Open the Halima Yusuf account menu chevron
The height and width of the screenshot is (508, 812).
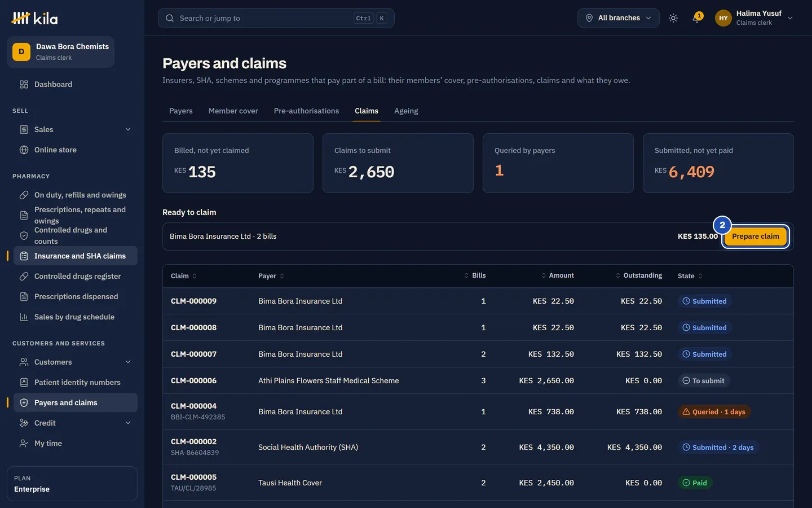pos(790,18)
